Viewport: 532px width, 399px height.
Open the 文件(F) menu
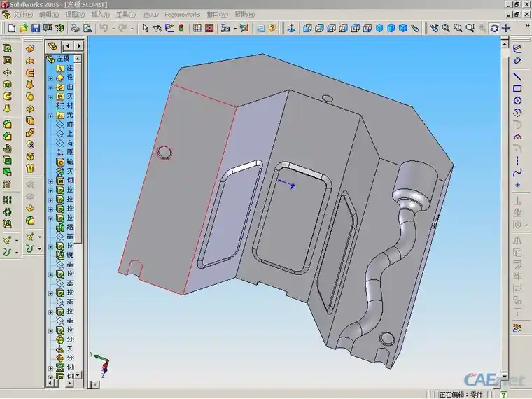click(22, 15)
